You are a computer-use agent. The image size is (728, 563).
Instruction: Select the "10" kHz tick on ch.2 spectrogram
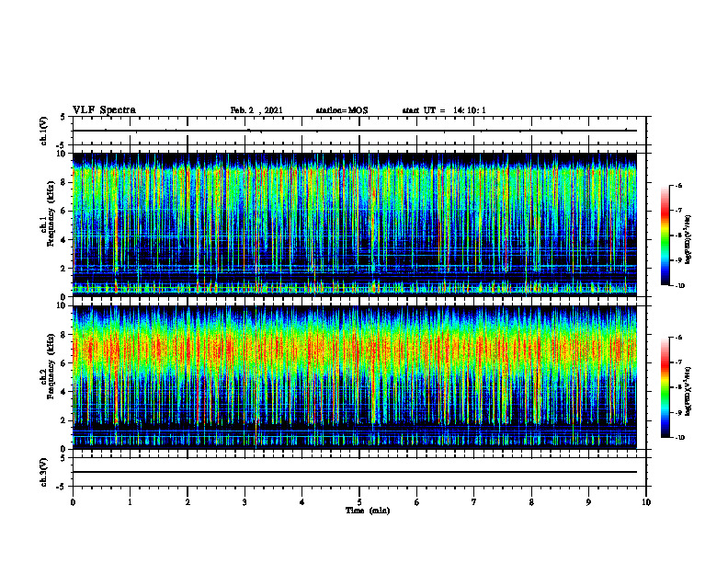click(63, 305)
